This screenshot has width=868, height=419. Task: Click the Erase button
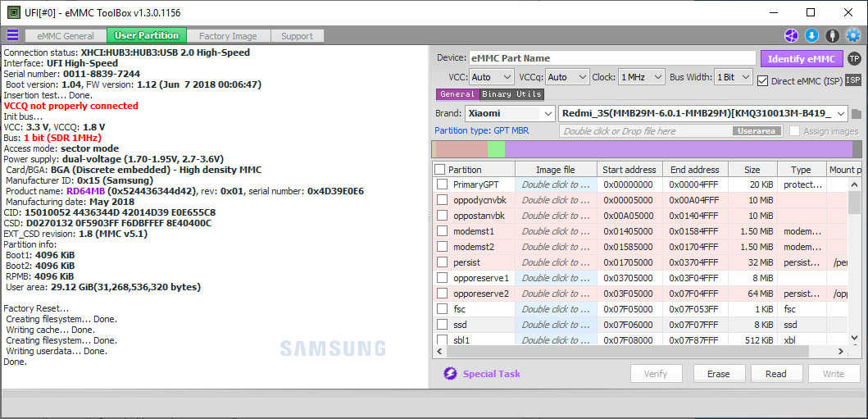point(719,374)
